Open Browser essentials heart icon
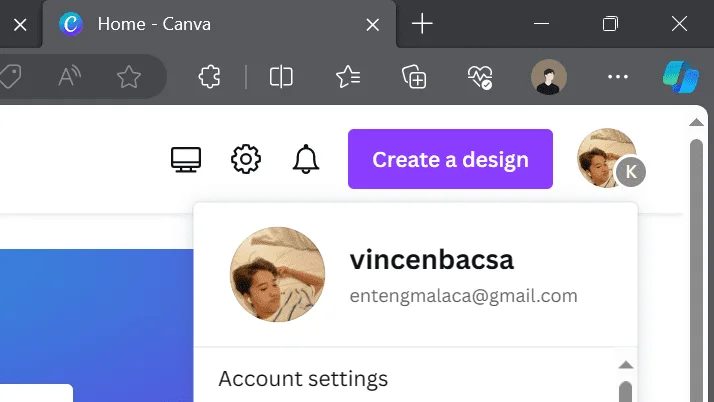This screenshot has width=714, height=402. [480, 76]
